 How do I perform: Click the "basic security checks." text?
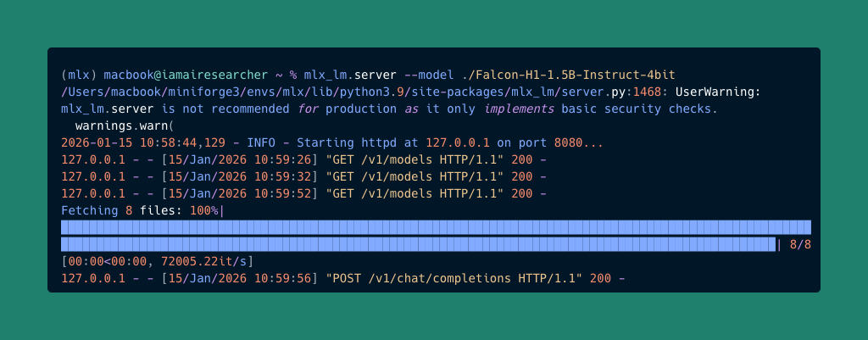tap(639, 109)
